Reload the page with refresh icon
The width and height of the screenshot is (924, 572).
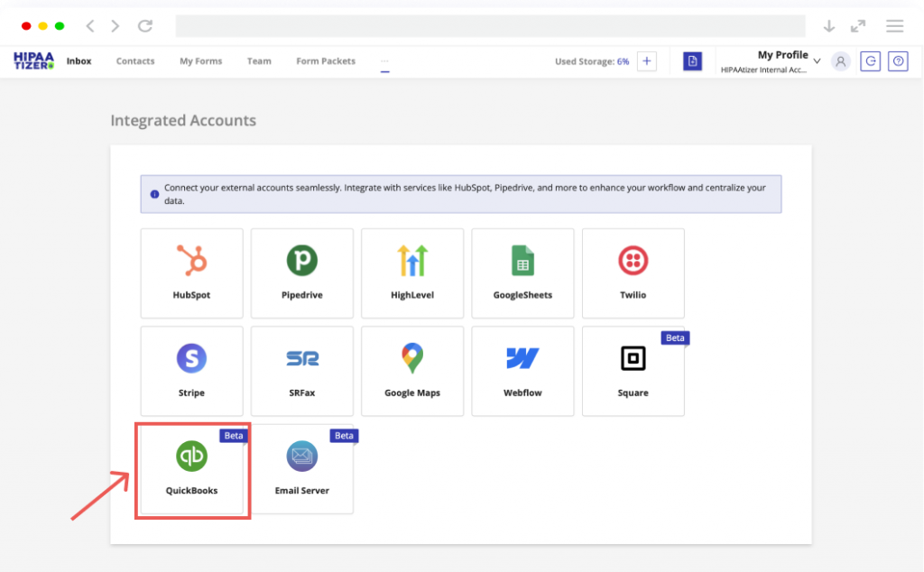click(x=145, y=26)
